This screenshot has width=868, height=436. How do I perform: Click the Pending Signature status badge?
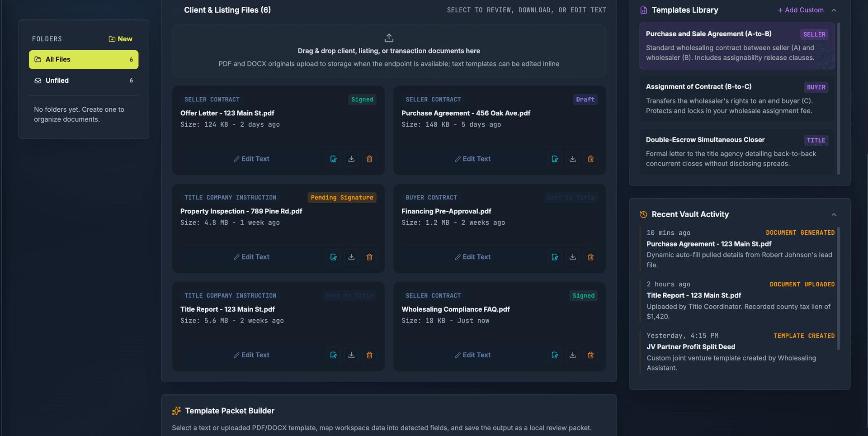pos(342,198)
